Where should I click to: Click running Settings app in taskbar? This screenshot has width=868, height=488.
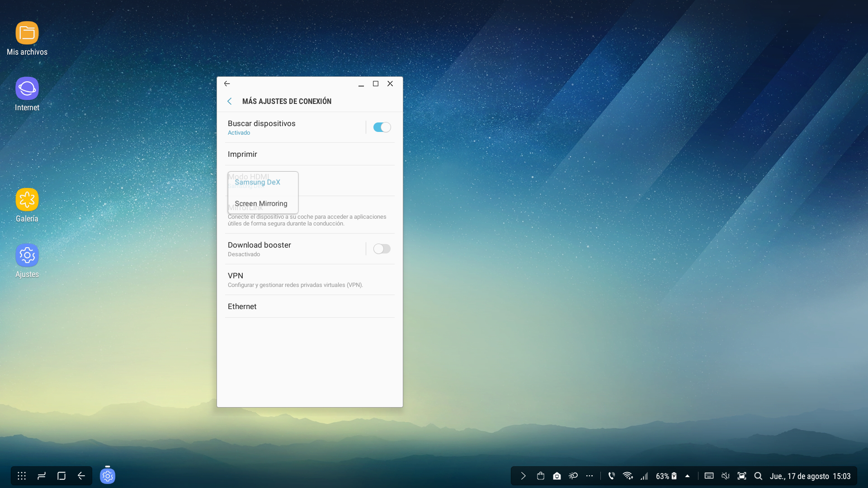(x=108, y=476)
